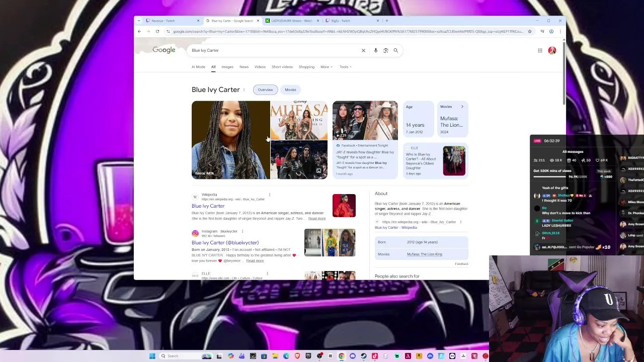Select AI Mode search filter
This screenshot has width=644, height=362.
(198, 67)
